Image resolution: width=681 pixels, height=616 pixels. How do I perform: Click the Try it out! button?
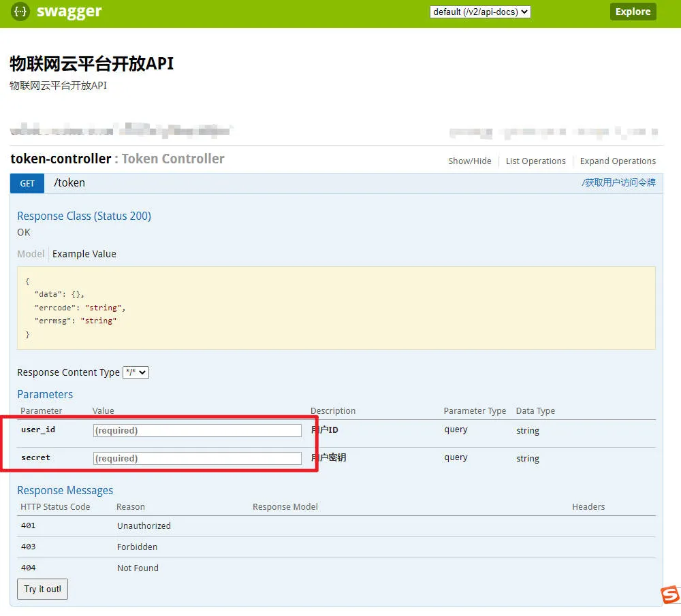coord(42,589)
